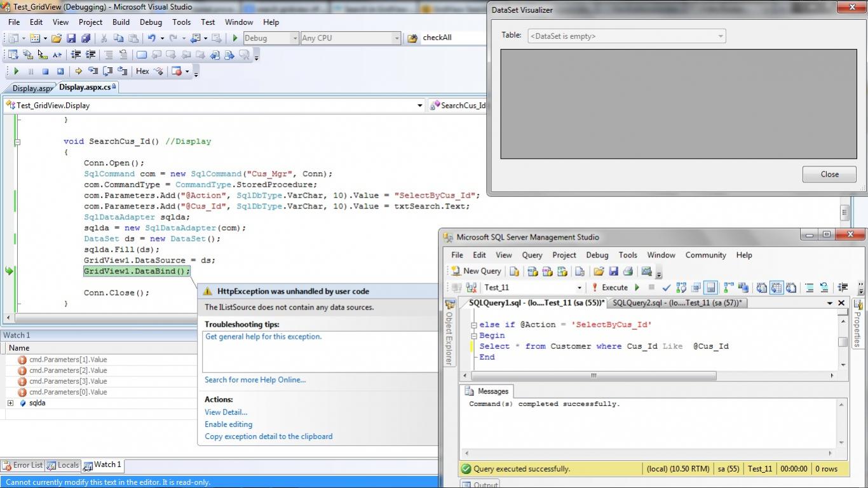868x488 pixels.
Task: Toggle Hex display in debug toolbar
Action: (142, 71)
